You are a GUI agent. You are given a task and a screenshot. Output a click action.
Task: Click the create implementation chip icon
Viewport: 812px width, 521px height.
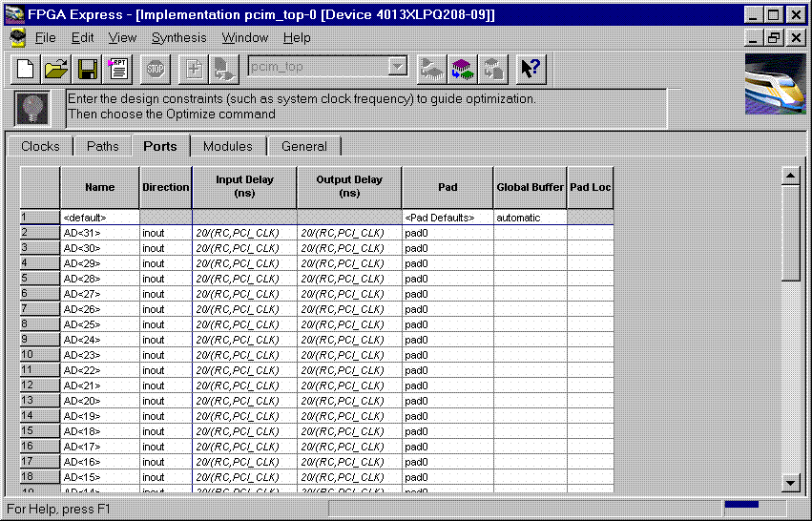click(432, 69)
